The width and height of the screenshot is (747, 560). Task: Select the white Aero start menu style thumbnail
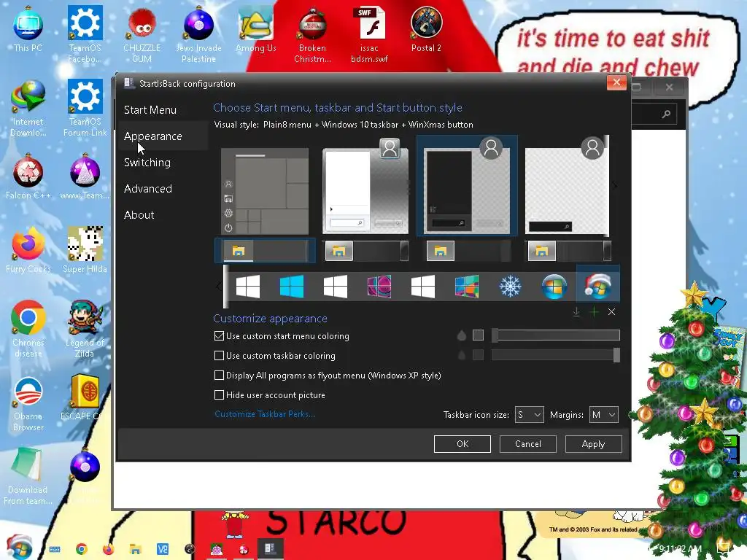[365, 186]
